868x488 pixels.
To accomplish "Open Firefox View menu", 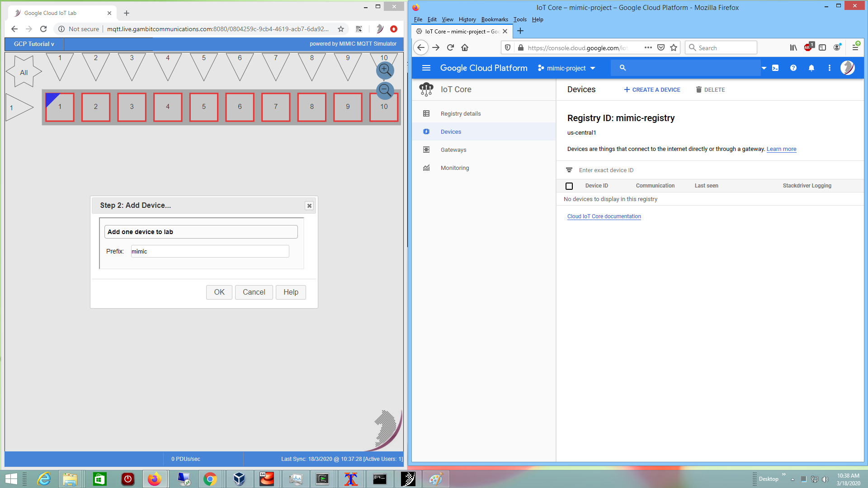I will tap(448, 19).
